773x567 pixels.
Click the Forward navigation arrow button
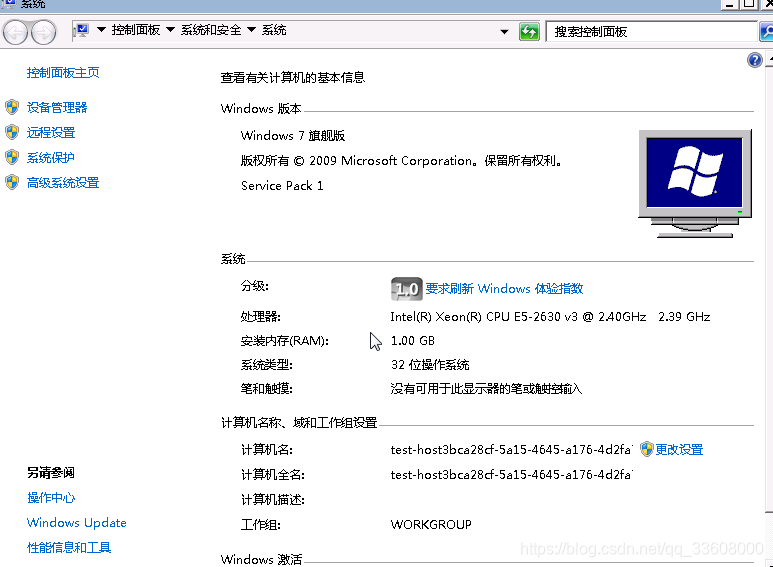43,33
